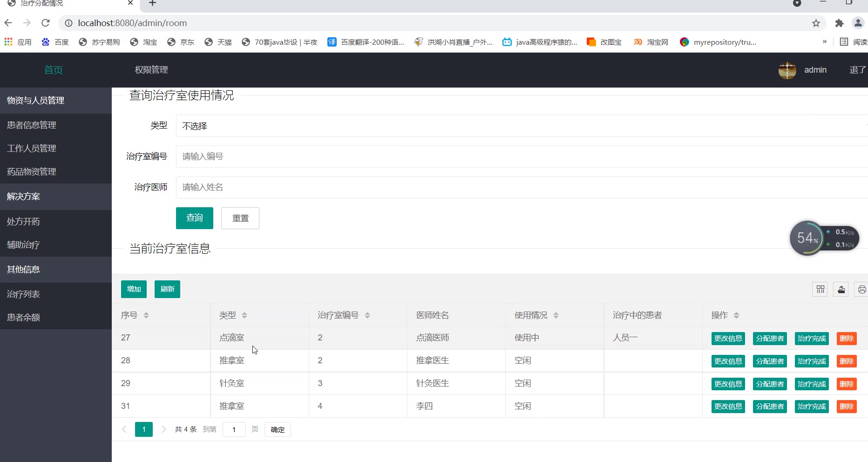Click 治疗完成 for the 点滴室 row
This screenshot has height=462, width=868.
click(812, 339)
